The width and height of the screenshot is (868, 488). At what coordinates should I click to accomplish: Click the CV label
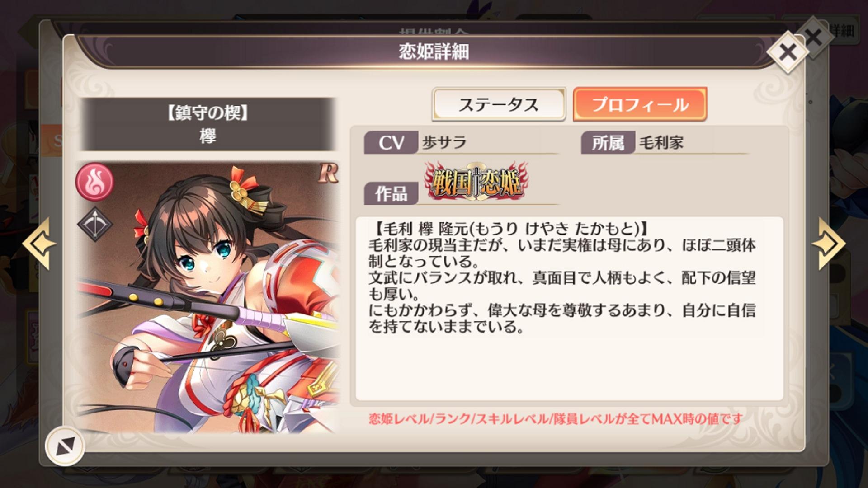[391, 143]
